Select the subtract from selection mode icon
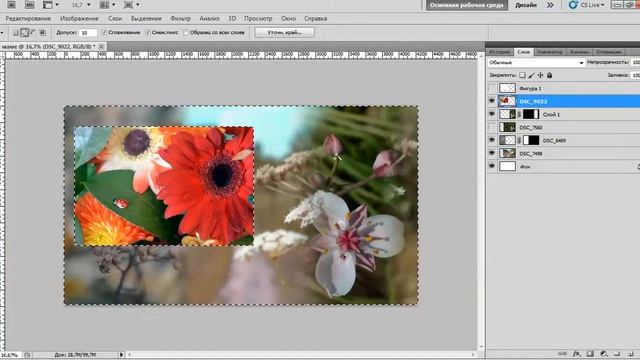The width and height of the screenshot is (640, 360). pos(33,33)
